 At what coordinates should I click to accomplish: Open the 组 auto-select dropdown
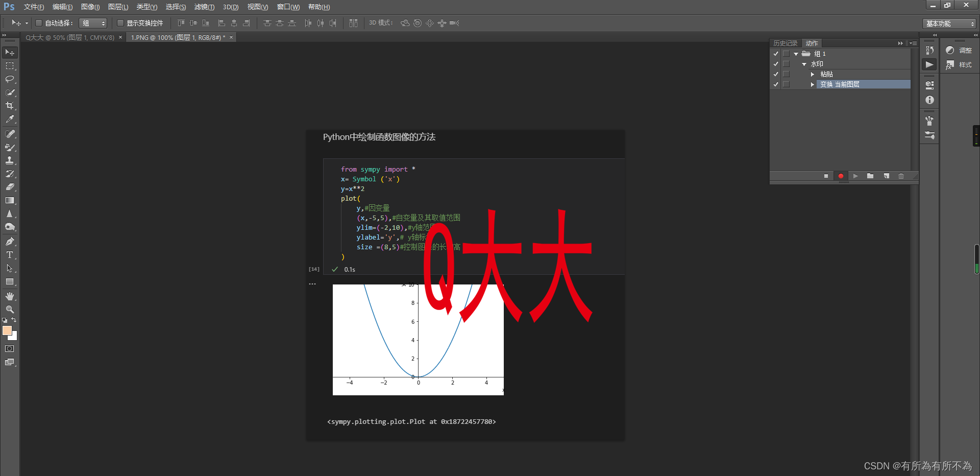pyautogui.click(x=93, y=23)
